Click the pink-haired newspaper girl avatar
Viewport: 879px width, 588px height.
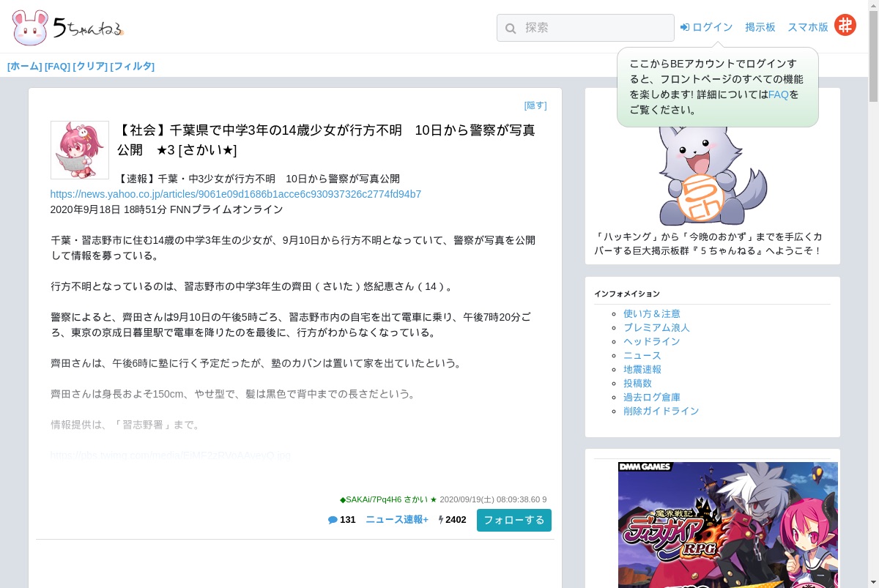click(80, 150)
